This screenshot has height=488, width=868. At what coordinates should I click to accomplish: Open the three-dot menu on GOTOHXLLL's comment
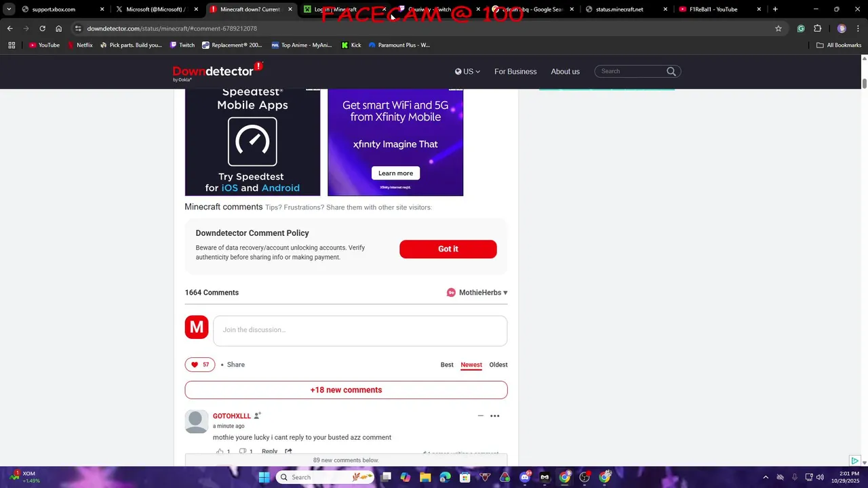495,416
